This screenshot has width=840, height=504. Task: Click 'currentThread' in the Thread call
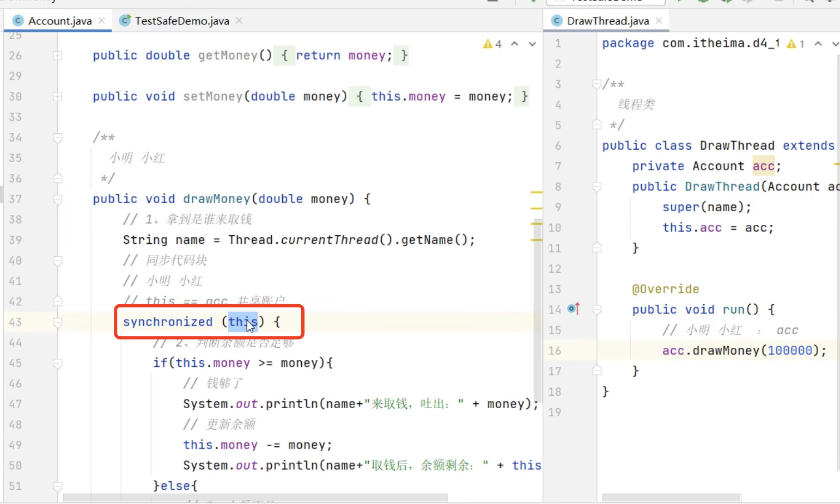(x=329, y=240)
